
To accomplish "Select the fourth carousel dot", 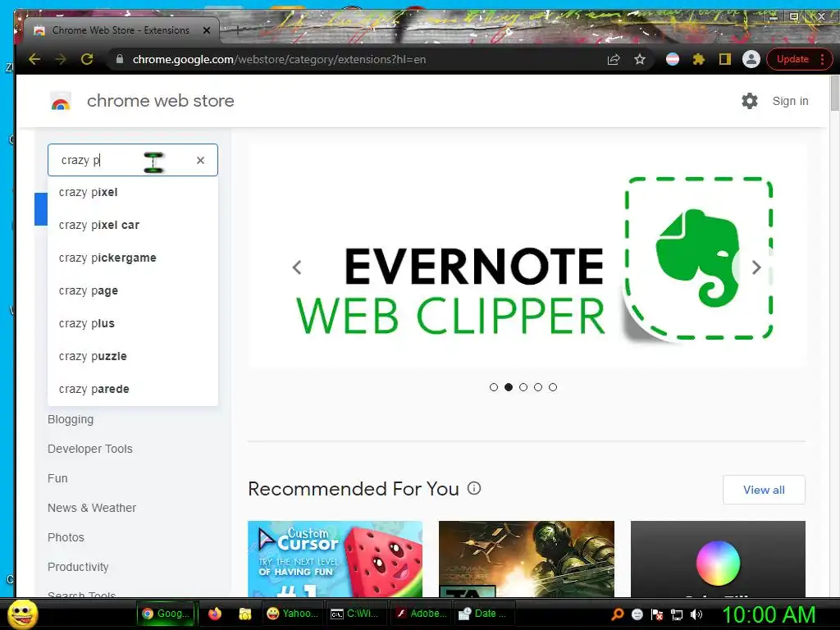I will coord(538,387).
